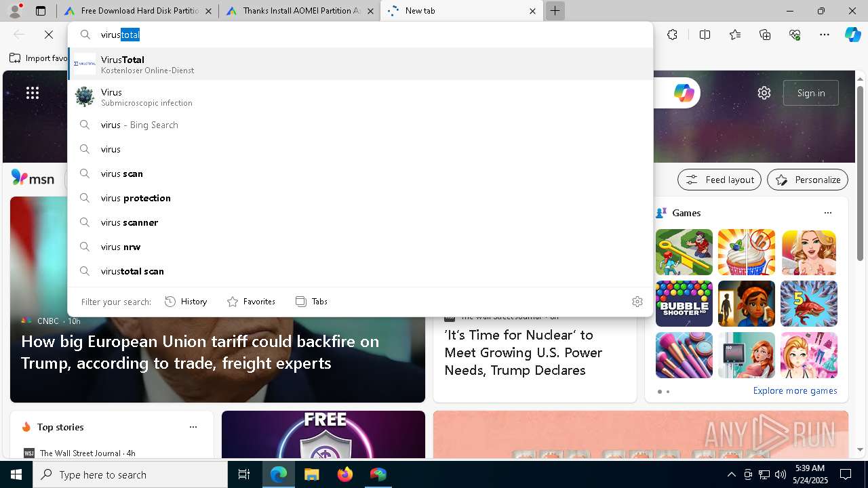868x488 pixels.
Task: Open a new tab with plus button
Action: coord(555,11)
